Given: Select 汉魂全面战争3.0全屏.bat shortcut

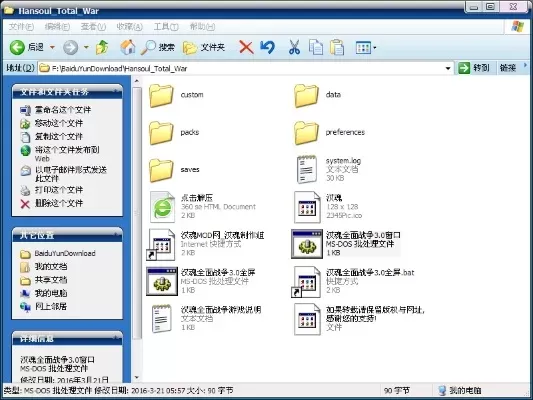Looking at the screenshot, I should pos(353,281).
